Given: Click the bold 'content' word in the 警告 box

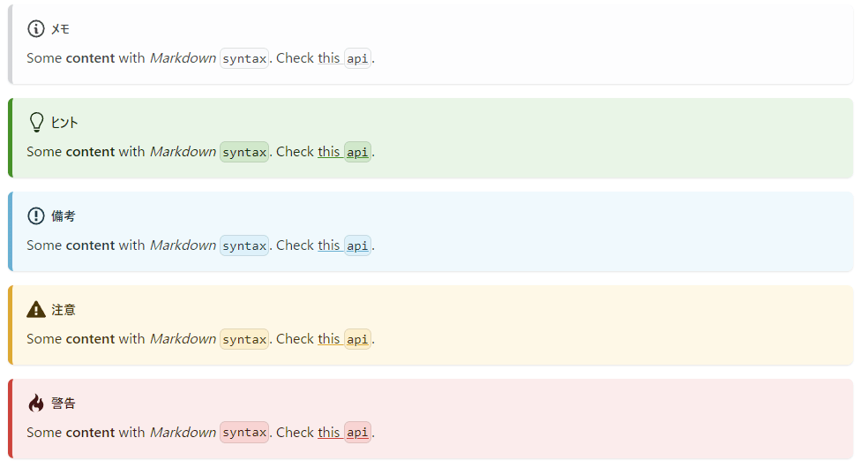Looking at the screenshot, I should point(90,433).
